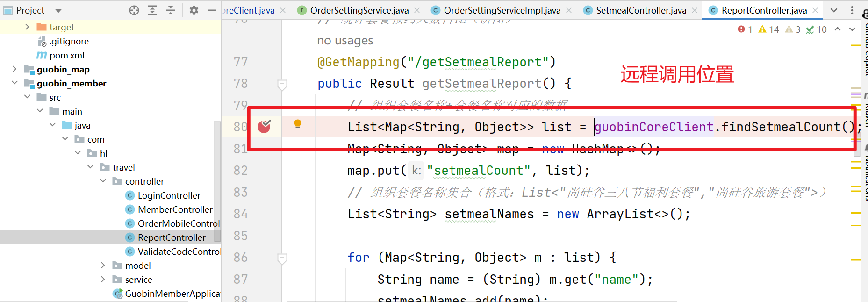
Task: Switch to SetmealController.java tab
Action: click(641, 10)
